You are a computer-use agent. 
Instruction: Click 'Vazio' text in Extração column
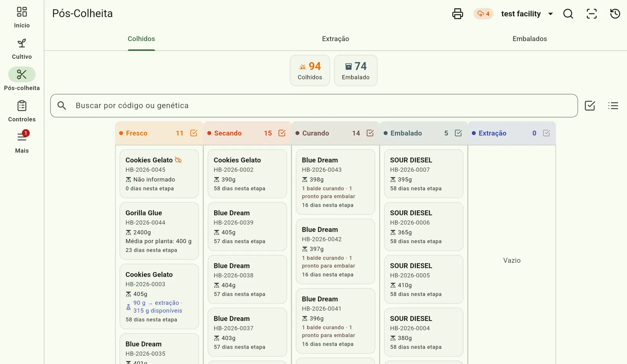[x=512, y=260]
